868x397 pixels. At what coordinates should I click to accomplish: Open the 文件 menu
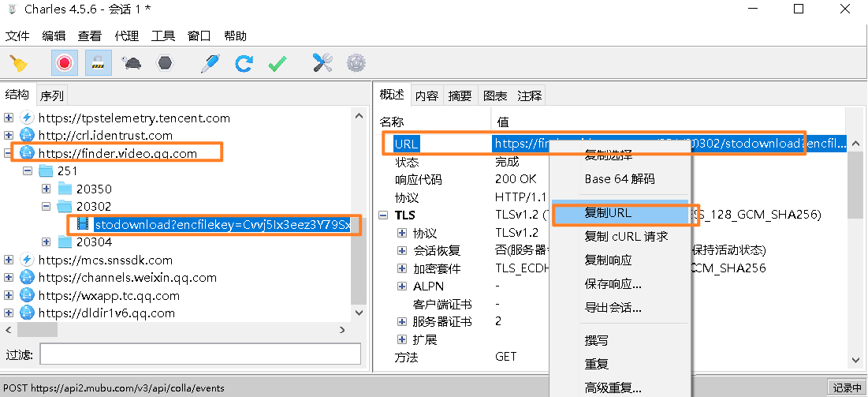coord(17,36)
